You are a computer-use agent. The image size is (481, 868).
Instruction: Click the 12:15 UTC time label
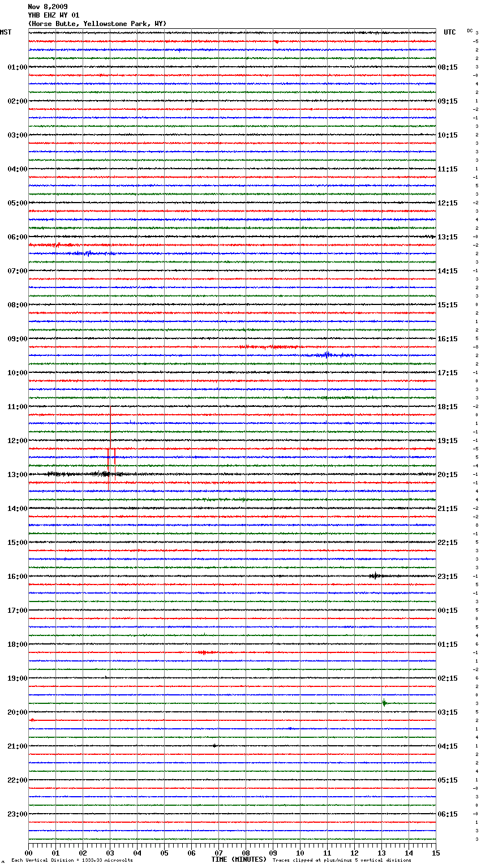click(448, 203)
